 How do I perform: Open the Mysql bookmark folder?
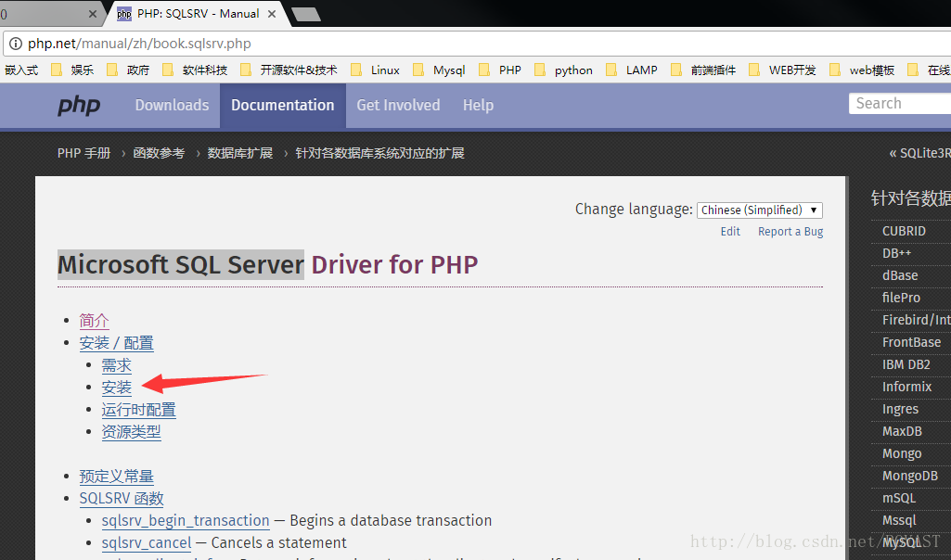click(x=439, y=70)
